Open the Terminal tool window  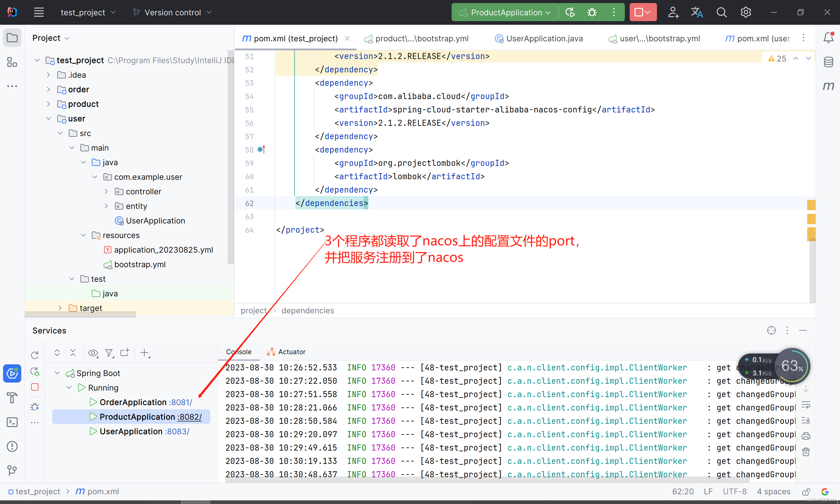point(12,422)
